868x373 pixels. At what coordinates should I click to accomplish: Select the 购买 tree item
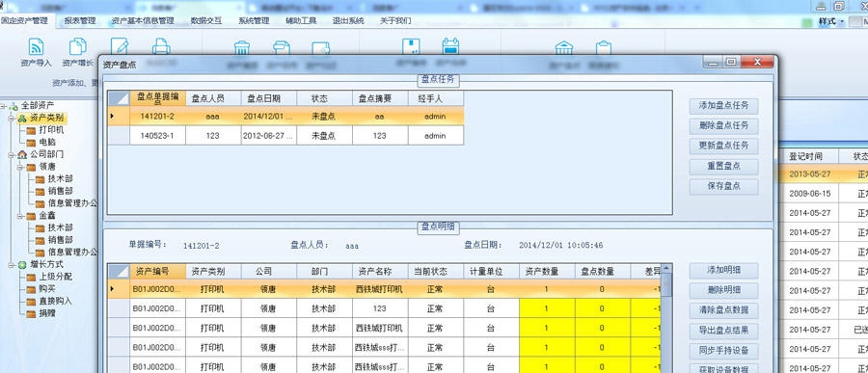point(47,289)
